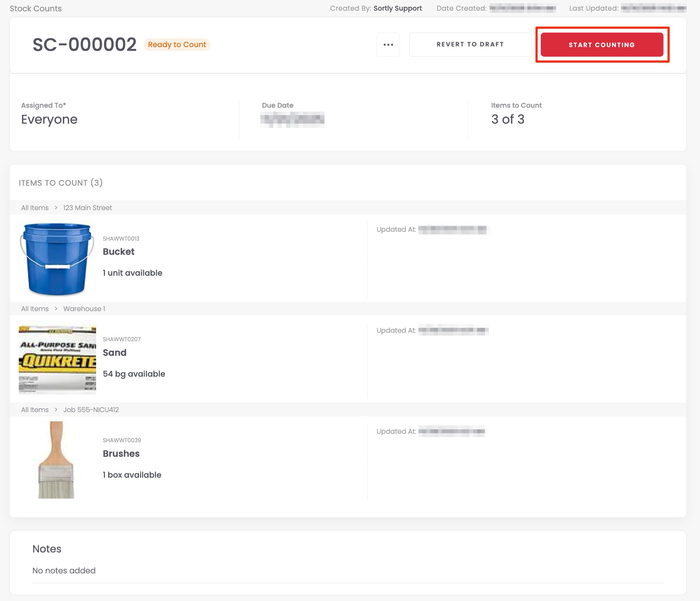
Task: Navigate to Warehouse 1 folder breadcrumb
Action: 84,309
